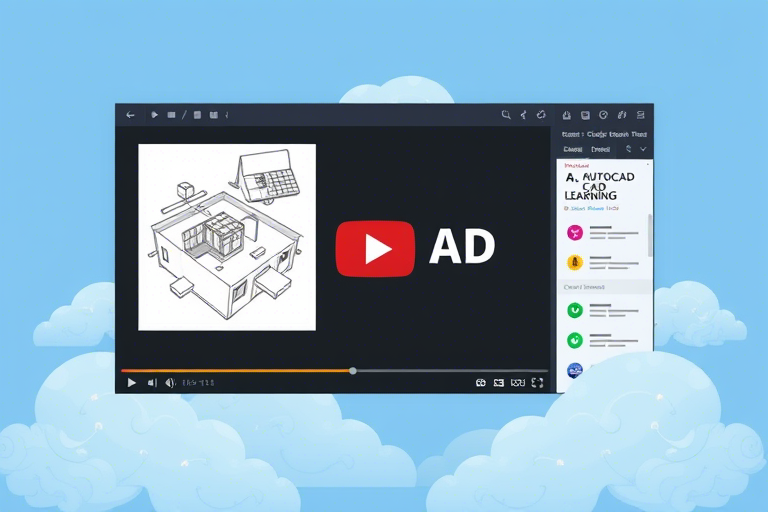
Task: Click the magnifier search icon in the top toolbar
Action: 506,115
